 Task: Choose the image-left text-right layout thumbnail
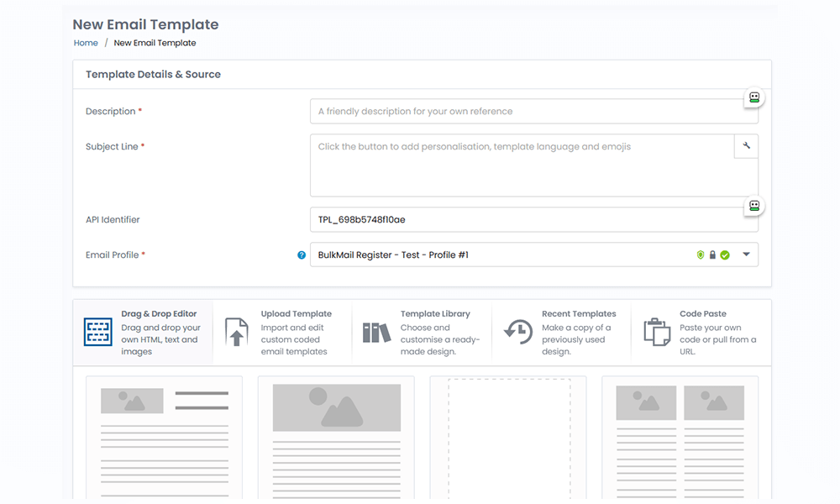tap(164, 438)
